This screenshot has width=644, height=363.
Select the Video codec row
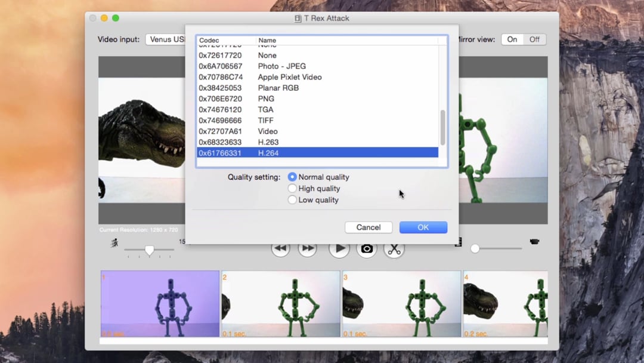click(317, 131)
